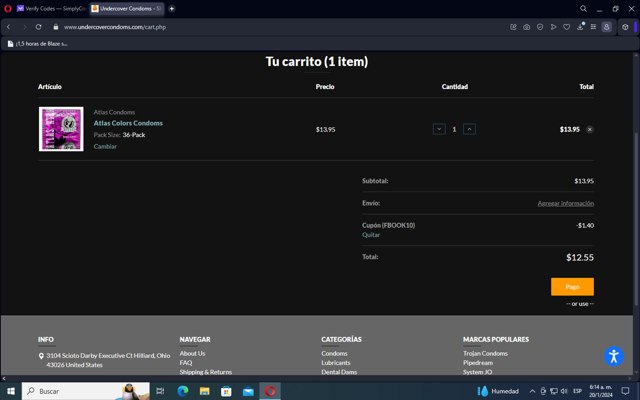Screen dimensions: 640x400
Task: Remove Atlas Colors Condoms with the x icon
Action: click(x=589, y=129)
